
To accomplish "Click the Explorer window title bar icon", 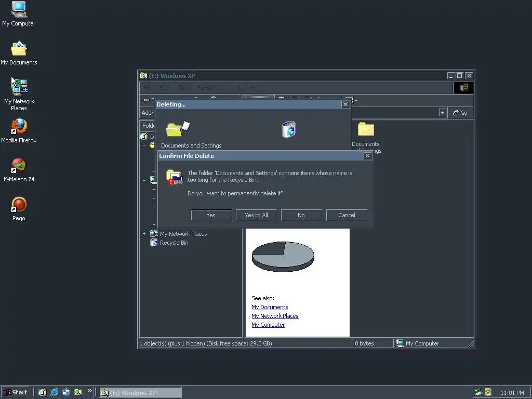I will pos(143,76).
